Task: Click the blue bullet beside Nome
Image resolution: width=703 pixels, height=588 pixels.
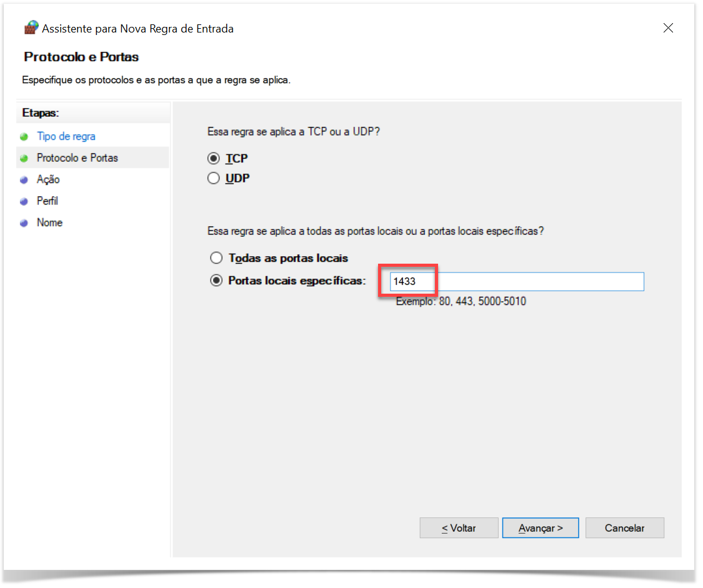Action: (24, 223)
